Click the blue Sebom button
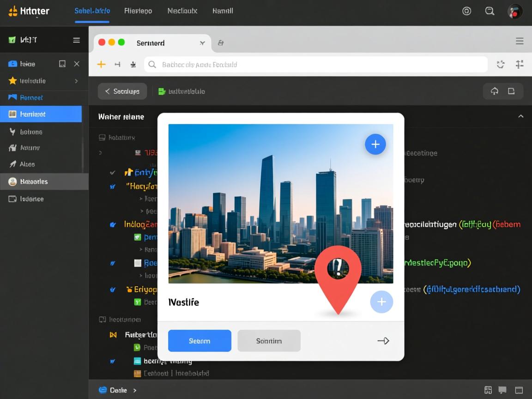This screenshot has height=399, width=532. pos(199,341)
